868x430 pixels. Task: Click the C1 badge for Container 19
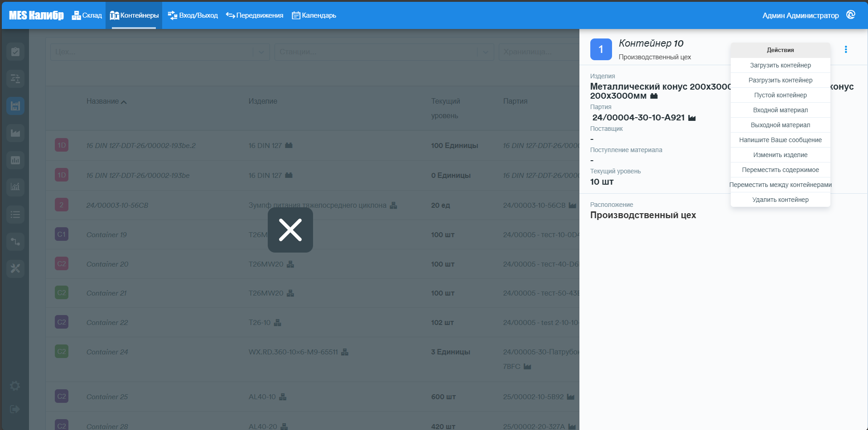tap(62, 234)
